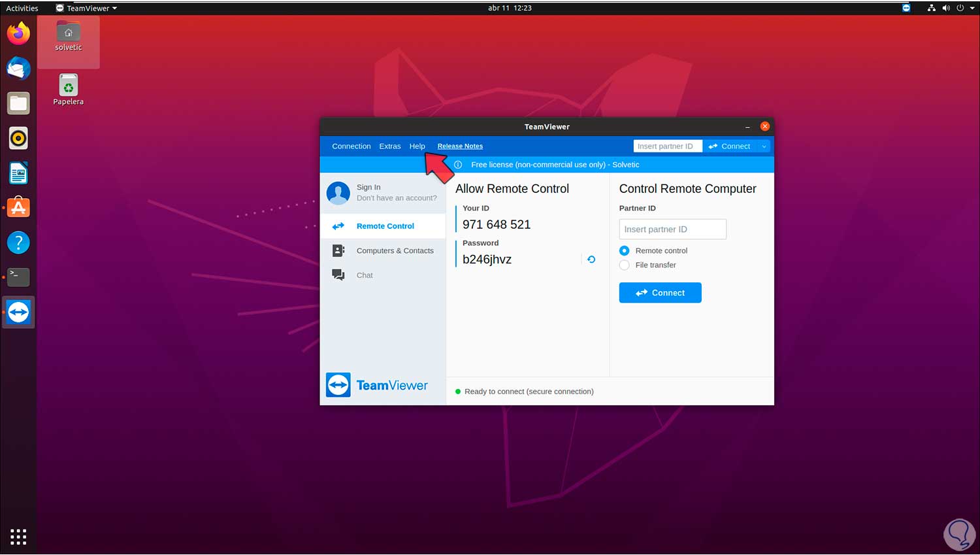Open the Activities overview
This screenshot has height=555, width=980.
[22, 8]
